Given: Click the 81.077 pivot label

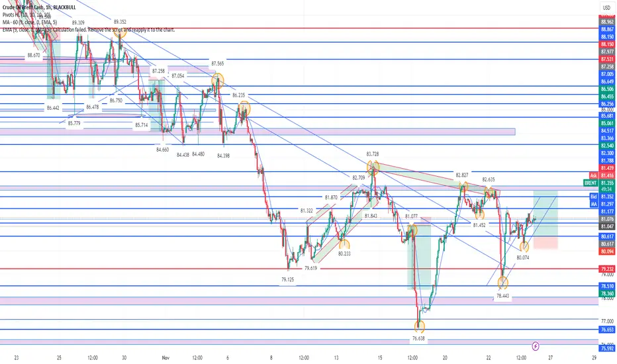Looking at the screenshot, I should 411,216.
